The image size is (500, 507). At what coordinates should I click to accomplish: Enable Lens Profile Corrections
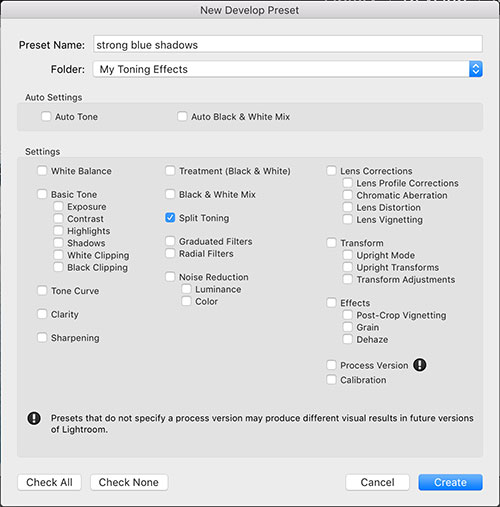tap(347, 183)
